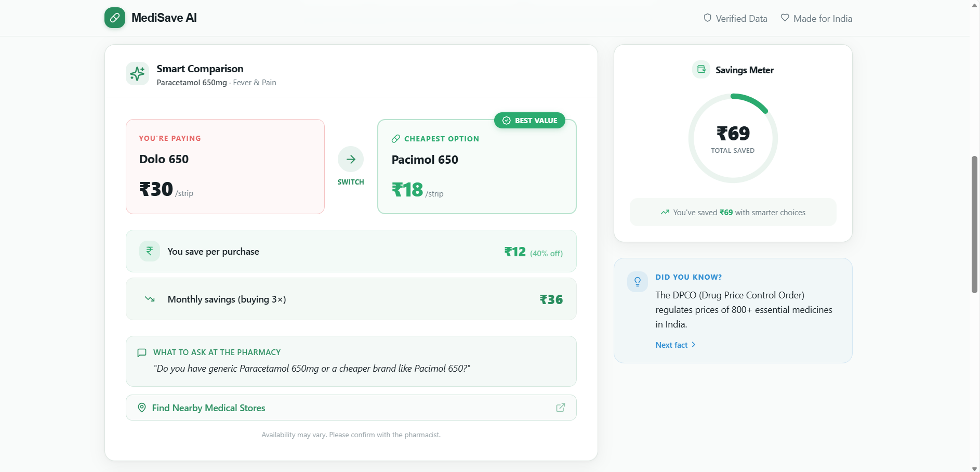The height and width of the screenshot is (472, 980).
Task: Click the ₹30 /strip price
Action: (166, 189)
